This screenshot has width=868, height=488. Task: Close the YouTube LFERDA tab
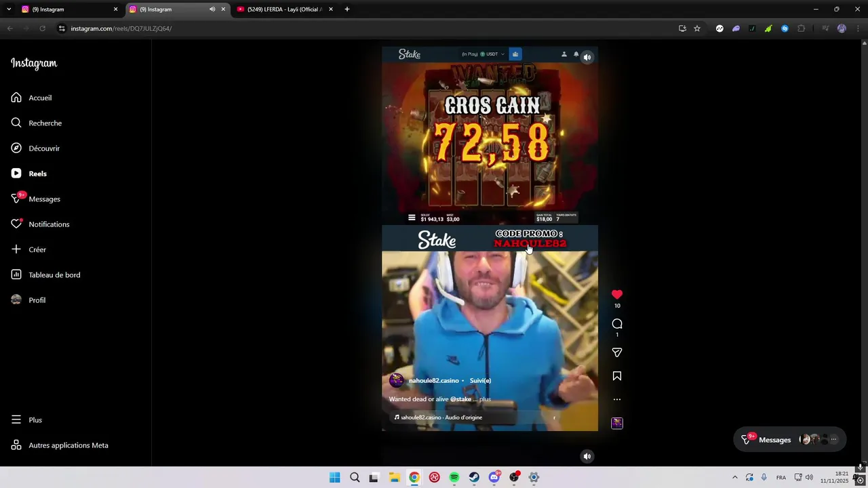click(x=331, y=9)
